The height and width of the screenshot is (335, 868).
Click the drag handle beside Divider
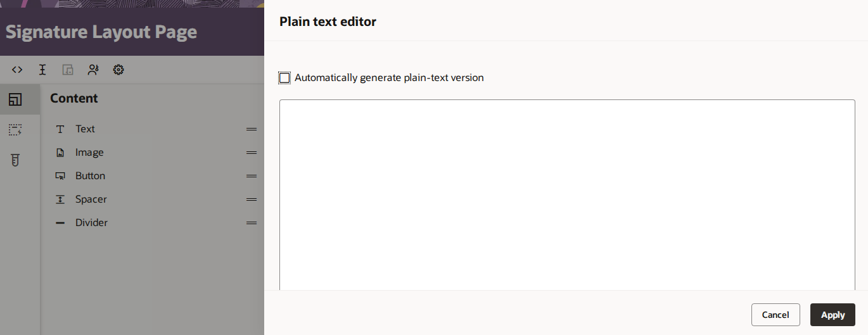pyautogui.click(x=252, y=223)
